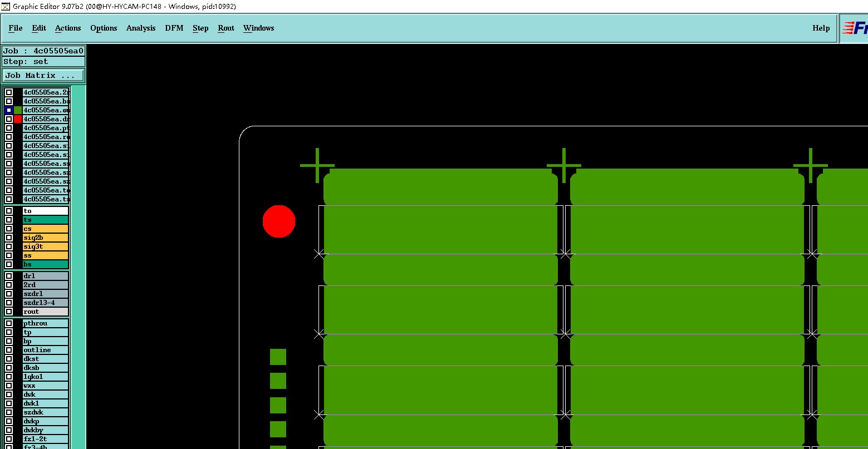Select the 'drl' layer name
Image resolution: width=868 pixels, height=449 pixels.
(46, 276)
